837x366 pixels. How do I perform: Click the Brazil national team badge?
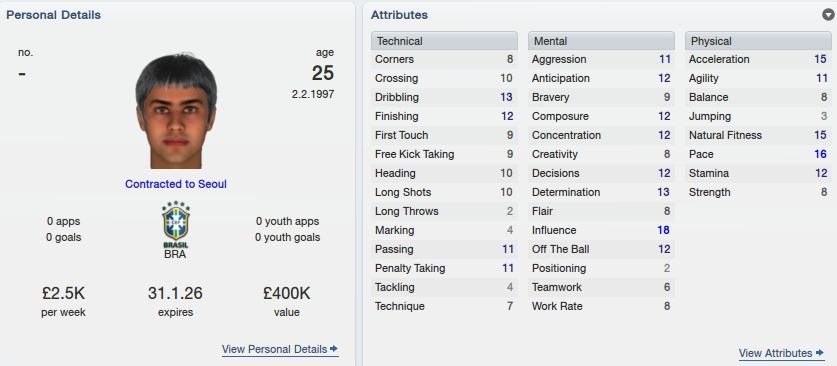[x=176, y=224]
